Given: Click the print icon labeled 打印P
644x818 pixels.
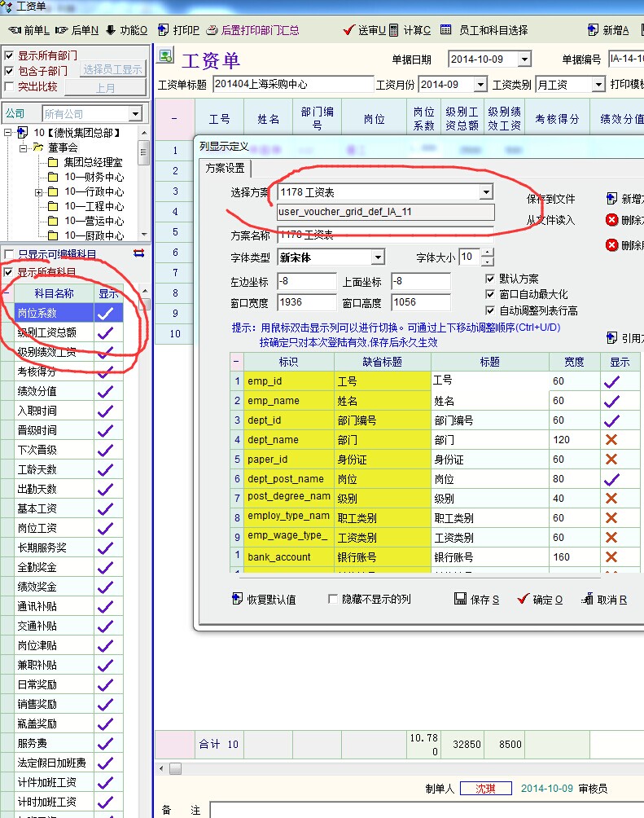Looking at the screenshot, I should [163, 30].
